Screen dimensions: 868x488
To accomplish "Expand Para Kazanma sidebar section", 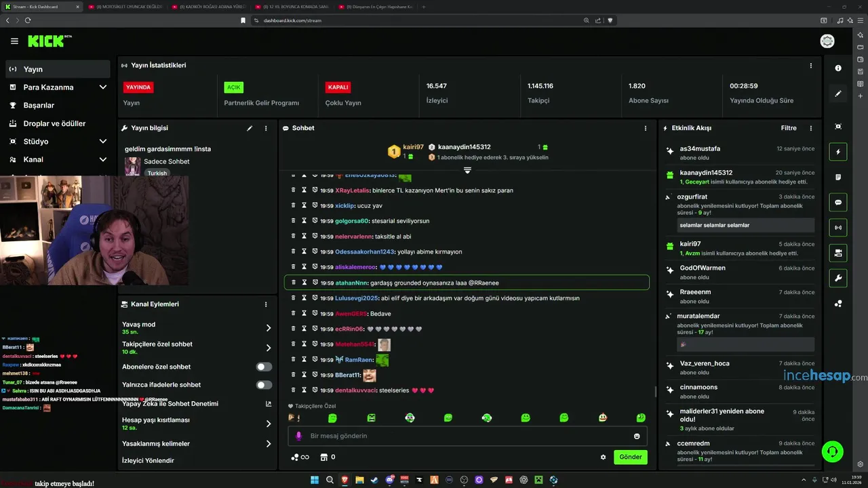I will (x=103, y=87).
